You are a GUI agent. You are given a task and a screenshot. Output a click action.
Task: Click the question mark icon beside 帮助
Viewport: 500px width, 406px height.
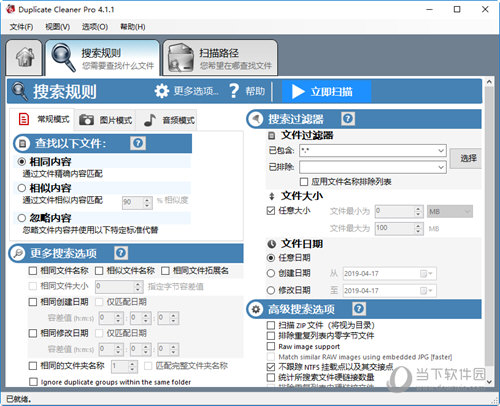pyautogui.click(x=234, y=91)
